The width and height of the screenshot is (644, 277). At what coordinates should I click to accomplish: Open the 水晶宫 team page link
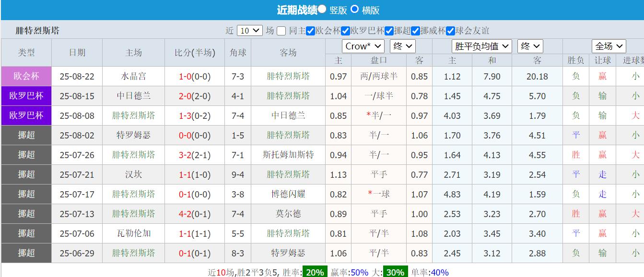click(x=133, y=76)
